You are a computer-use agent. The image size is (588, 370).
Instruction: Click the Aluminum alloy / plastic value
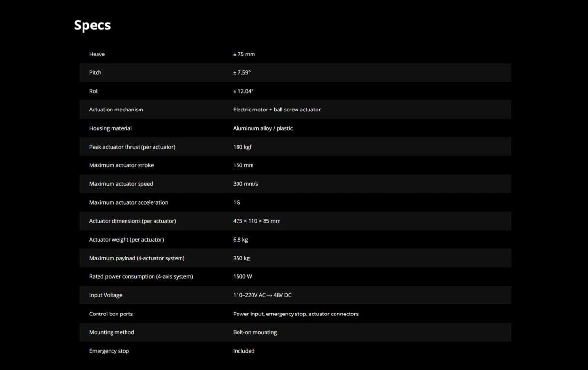[263, 128]
